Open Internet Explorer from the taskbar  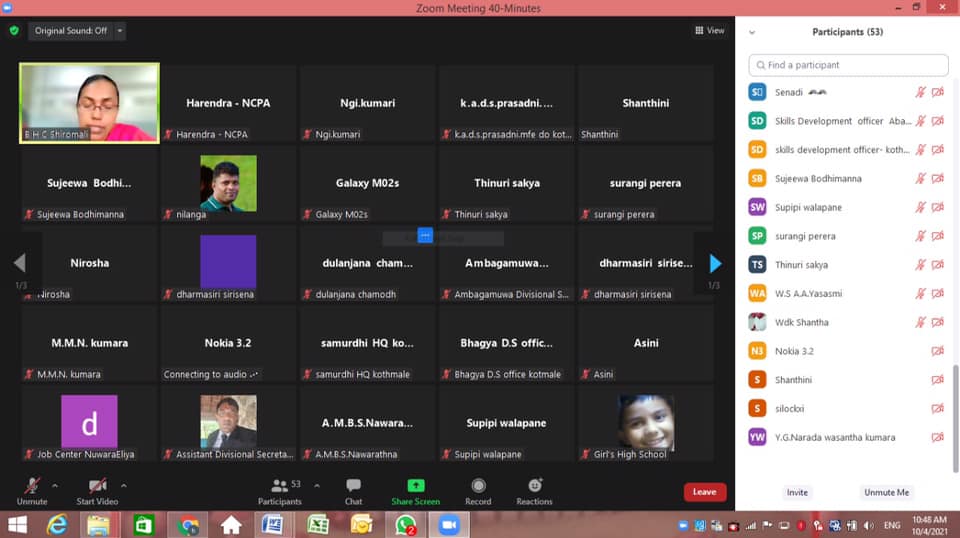pos(57,525)
